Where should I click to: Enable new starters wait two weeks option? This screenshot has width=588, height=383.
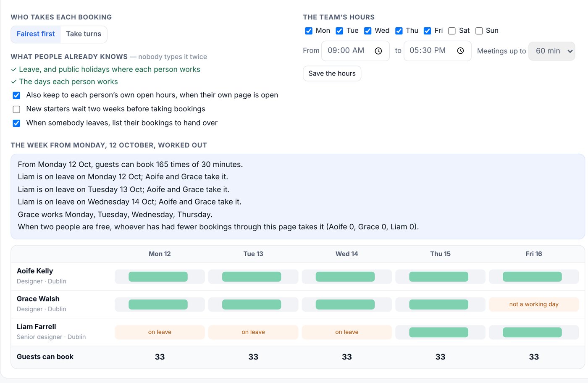[16, 109]
